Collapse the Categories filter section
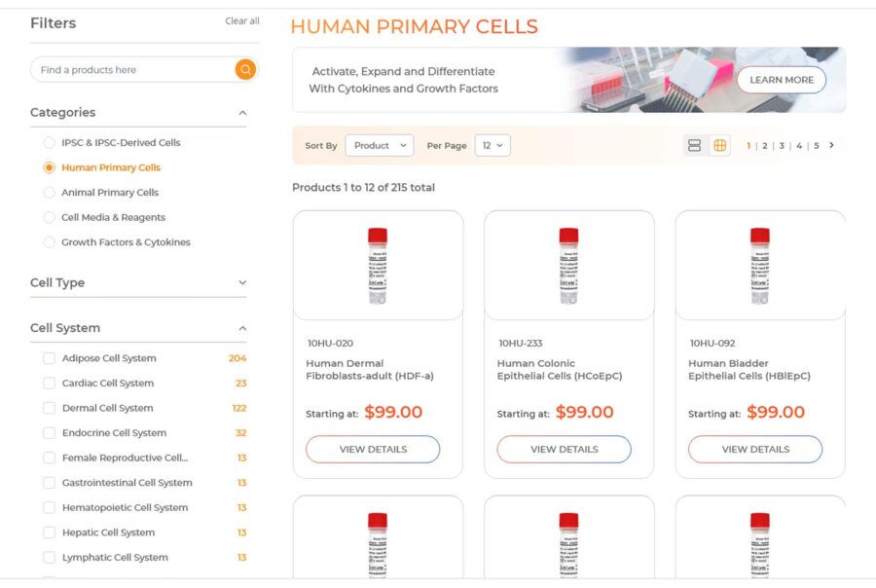Screen dimensions: 876x588 pos(242,113)
